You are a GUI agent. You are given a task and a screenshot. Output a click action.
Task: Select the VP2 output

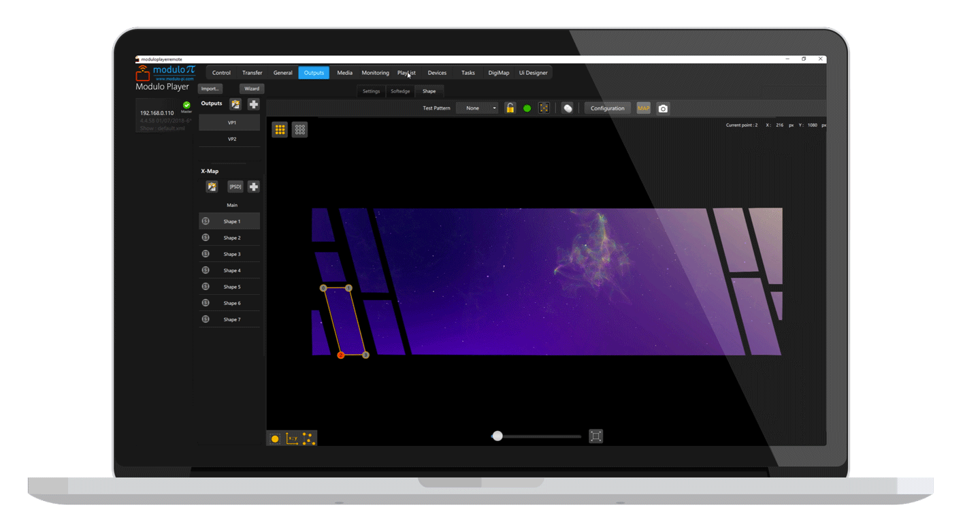231,139
